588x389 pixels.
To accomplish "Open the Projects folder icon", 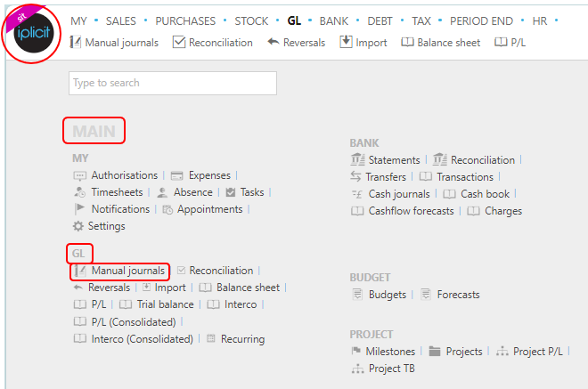I will click(435, 351).
